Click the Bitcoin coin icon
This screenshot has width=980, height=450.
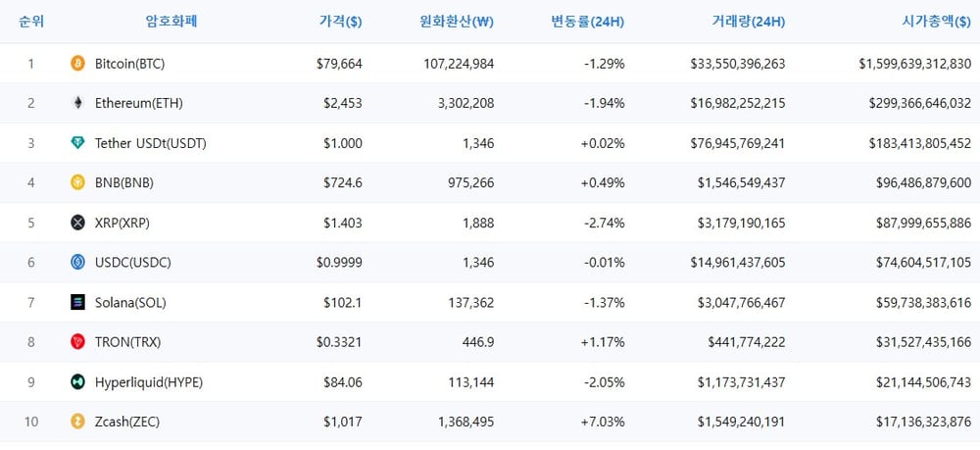click(x=77, y=63)
